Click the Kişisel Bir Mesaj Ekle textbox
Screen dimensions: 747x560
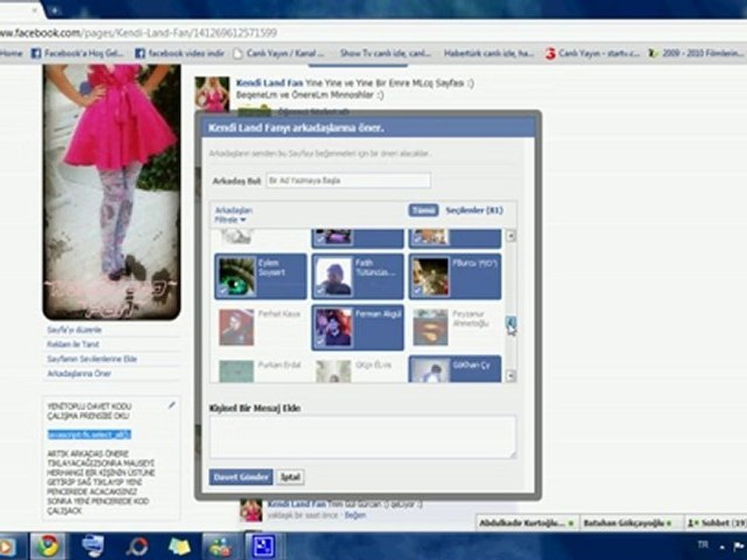363,437
